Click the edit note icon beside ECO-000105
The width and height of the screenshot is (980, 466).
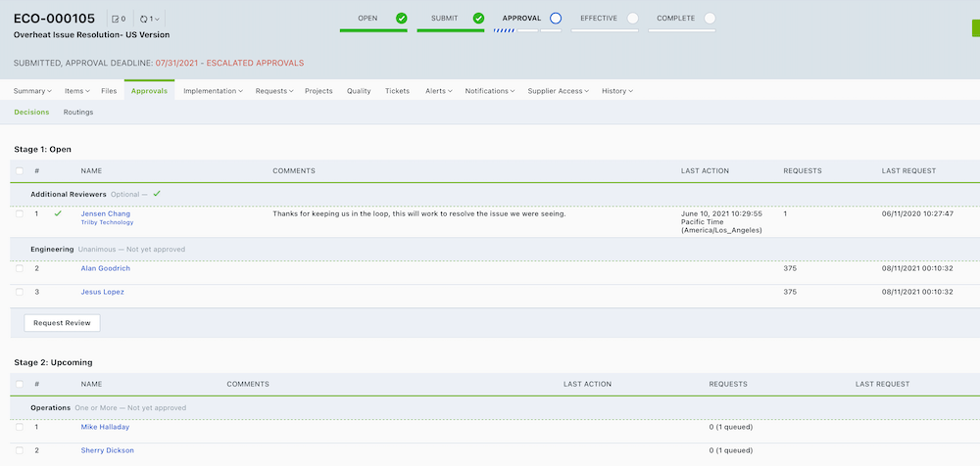point(116,19)
